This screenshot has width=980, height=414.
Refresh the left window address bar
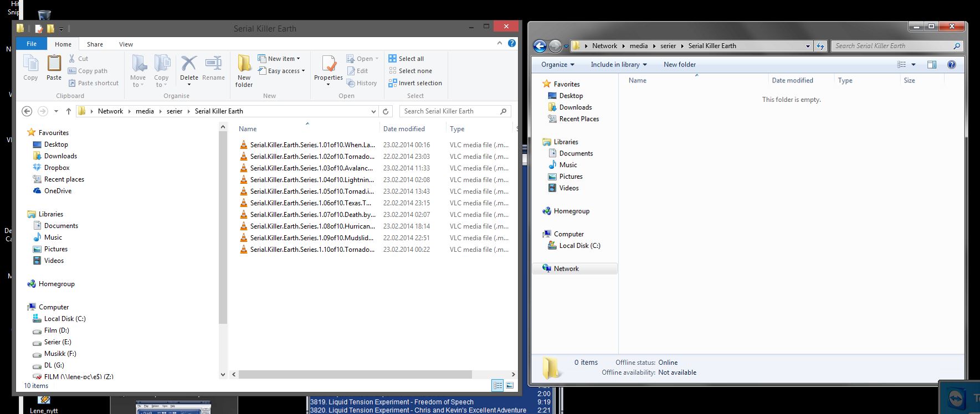386,111
